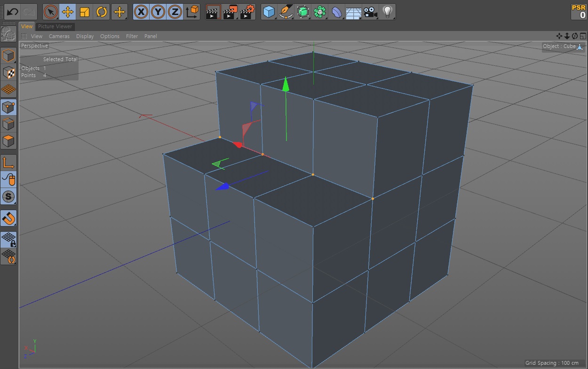Toggle Tweak mode with mouse icon
Screen dimensions: 588x369
[x=8, y=180]
